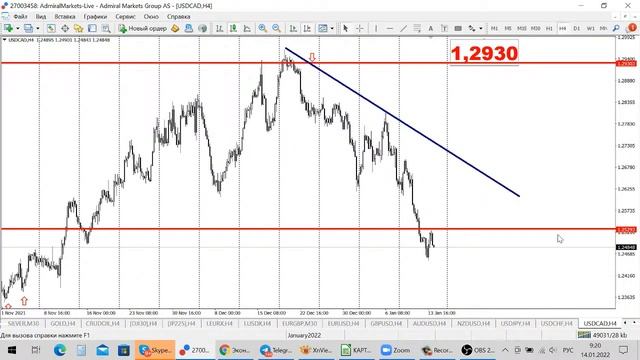Select the rectangle shape tool
The width and height of the screenshot is (640, 360).
[x=458, y=28]
